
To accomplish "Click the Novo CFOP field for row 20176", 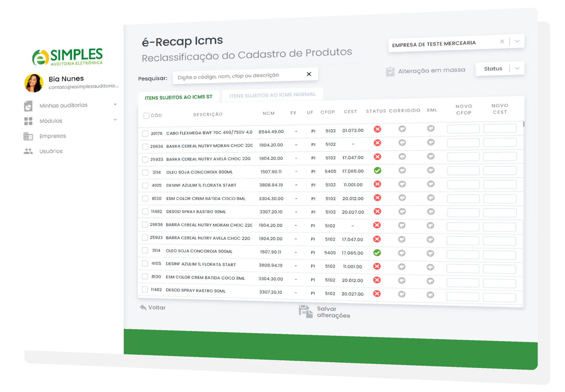I will pos(463,129).
